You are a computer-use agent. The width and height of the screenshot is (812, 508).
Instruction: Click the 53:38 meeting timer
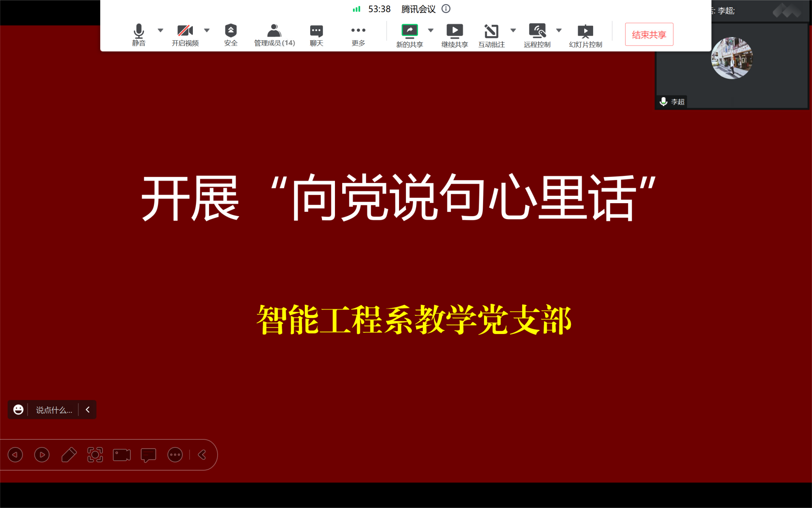tap(379, 9)
